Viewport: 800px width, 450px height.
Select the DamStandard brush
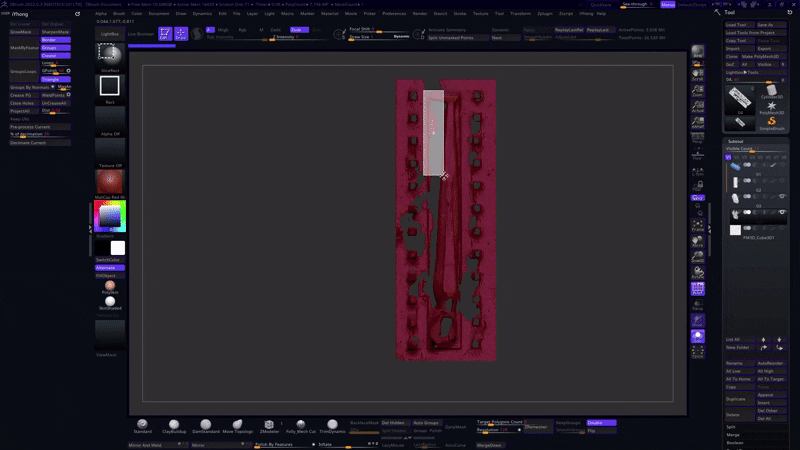206,426
